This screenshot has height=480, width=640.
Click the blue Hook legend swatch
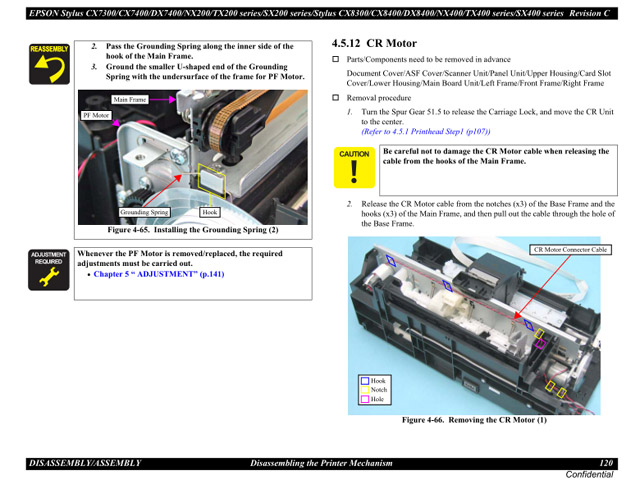coord(365,381)
